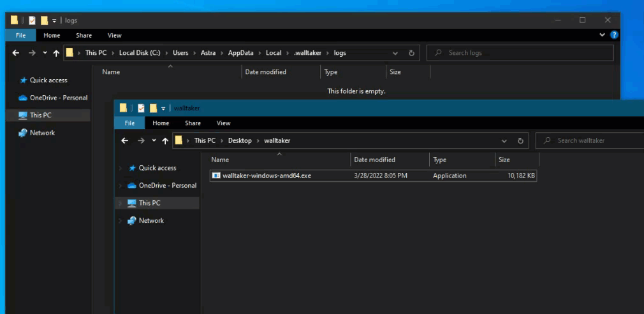Open Customize Quick Access Toolbar arrow in the logs title bar
This screenshot has height=314, width=644.
(54, 20)
